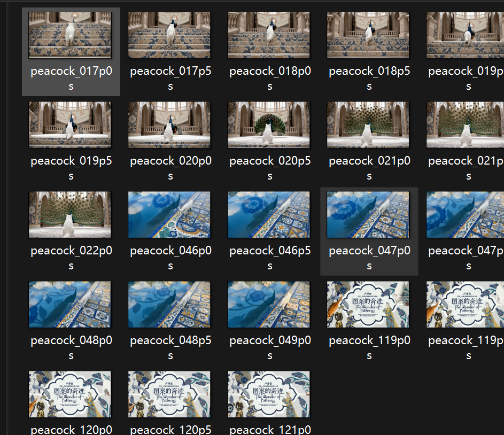Screen dimensions: 504x435
Task: Select the peacock_046p5s file
Action: 269,215
